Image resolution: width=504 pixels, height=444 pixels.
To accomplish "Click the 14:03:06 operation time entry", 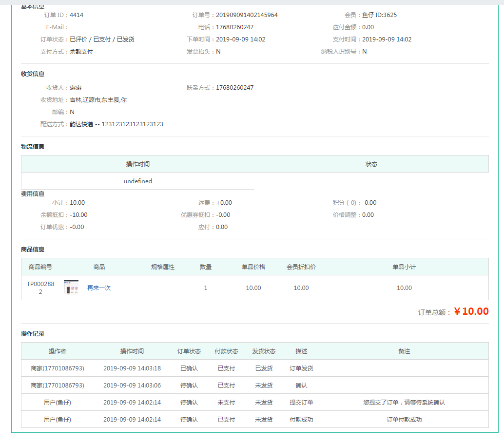I will pos(132,386).
